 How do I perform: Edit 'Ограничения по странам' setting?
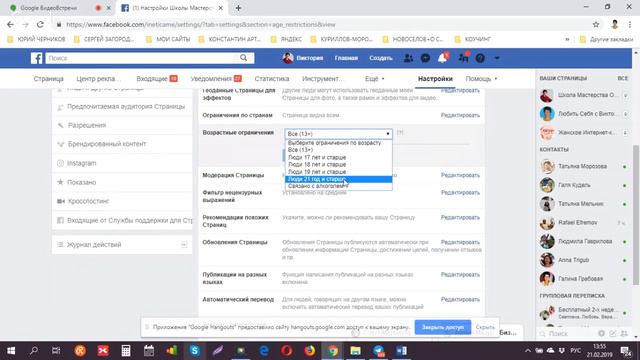point(460,116)
